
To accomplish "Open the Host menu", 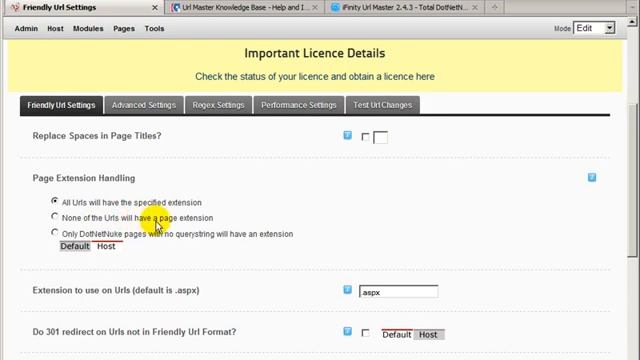I will click(x=55, y=29).
